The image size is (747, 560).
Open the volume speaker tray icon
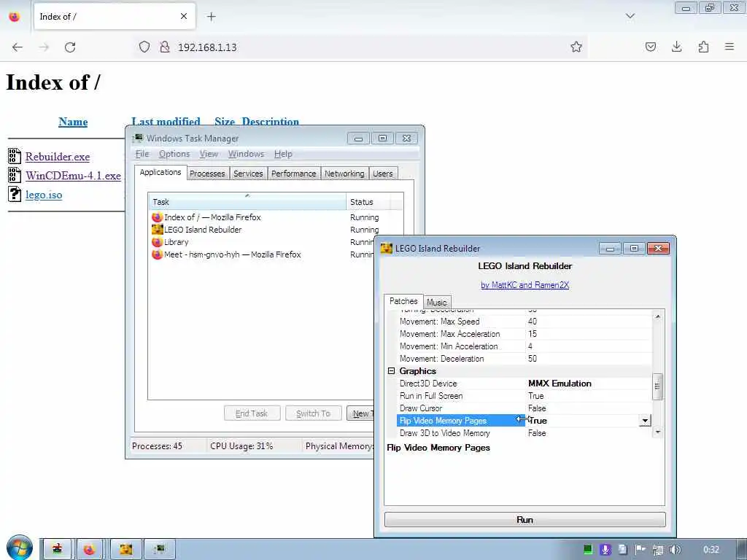pos(675,550)
